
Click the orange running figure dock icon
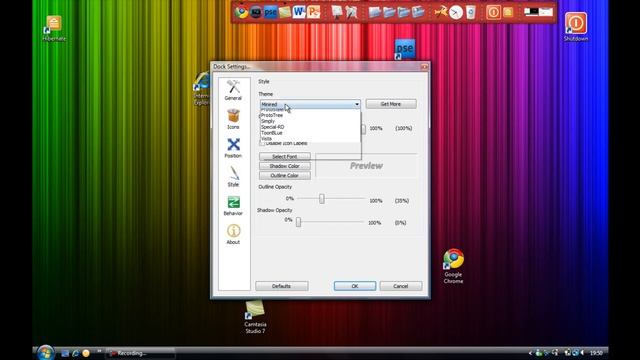pos(441,12)
